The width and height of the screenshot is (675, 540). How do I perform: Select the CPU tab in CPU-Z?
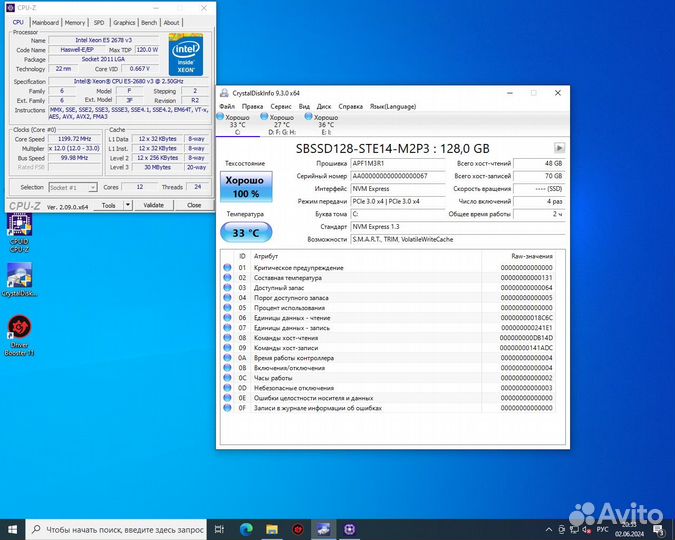click(18, 22)
